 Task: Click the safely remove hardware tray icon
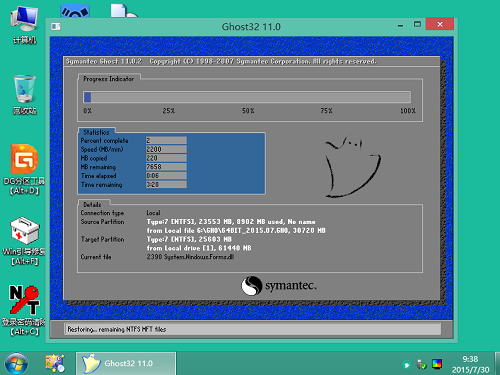(421, 364)
